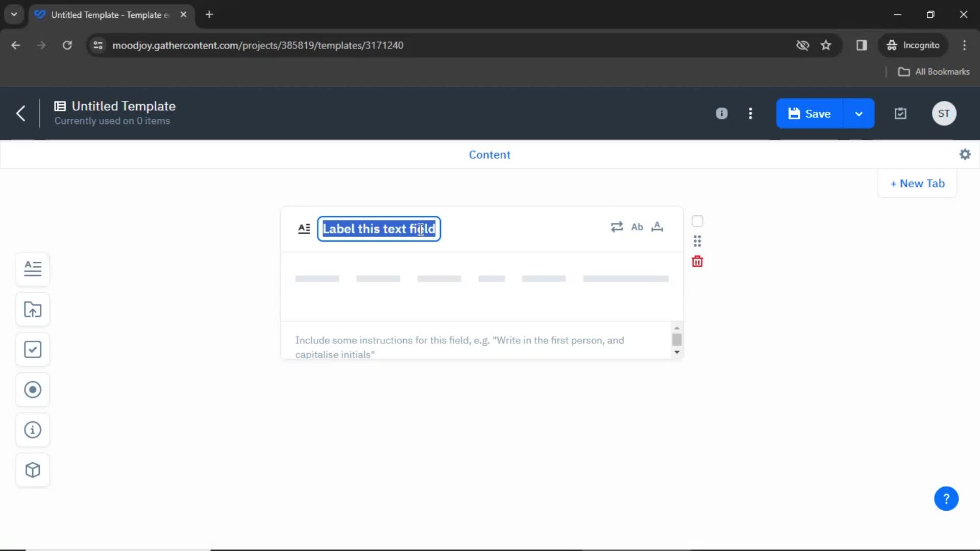This screenshot has width=980, height=551.
Task: Click the Save button
Action: pos(818,114)
